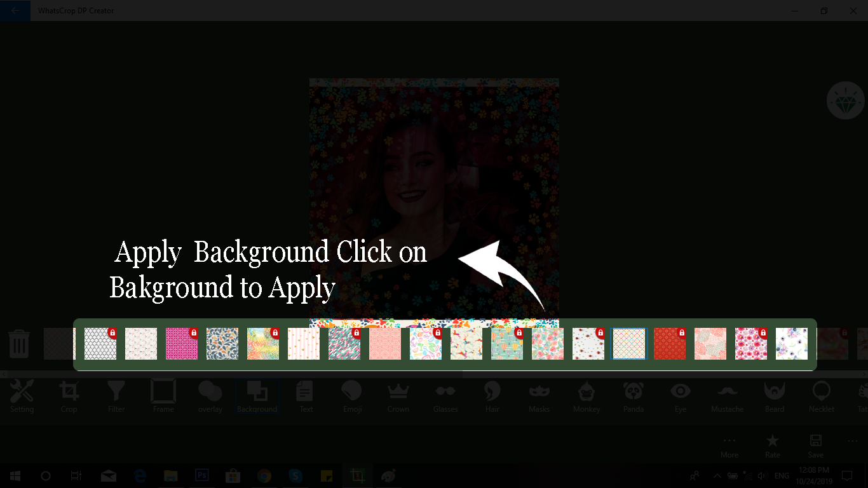Click the trash can delete icon
Viewport: 868px width, 488px height.
(19, 344)
